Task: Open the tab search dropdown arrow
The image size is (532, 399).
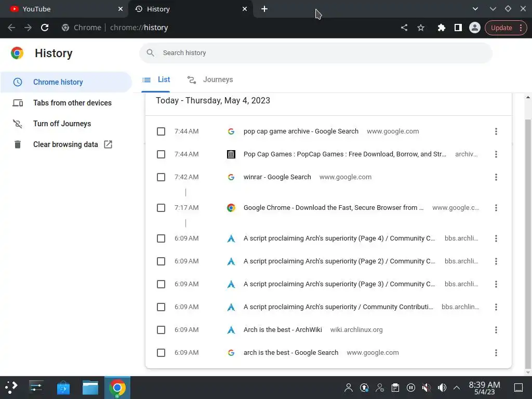Action: point(475,9)
